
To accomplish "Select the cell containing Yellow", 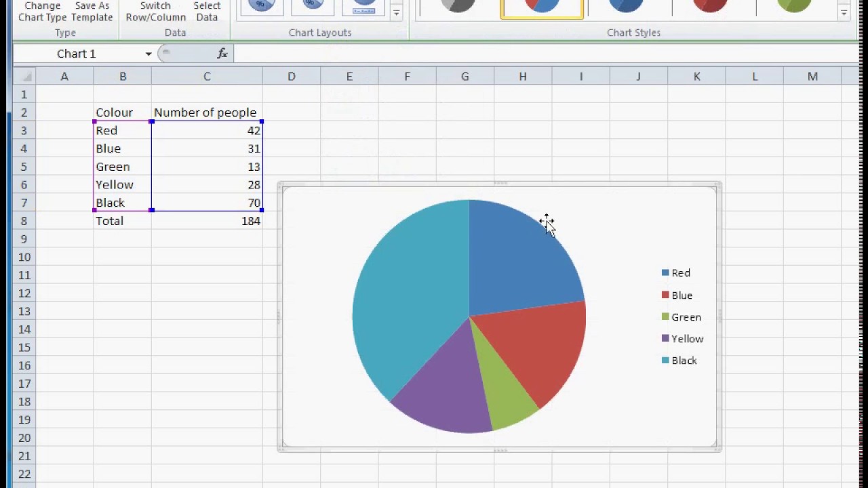I will pyautogui.click(x=123, y=185).
